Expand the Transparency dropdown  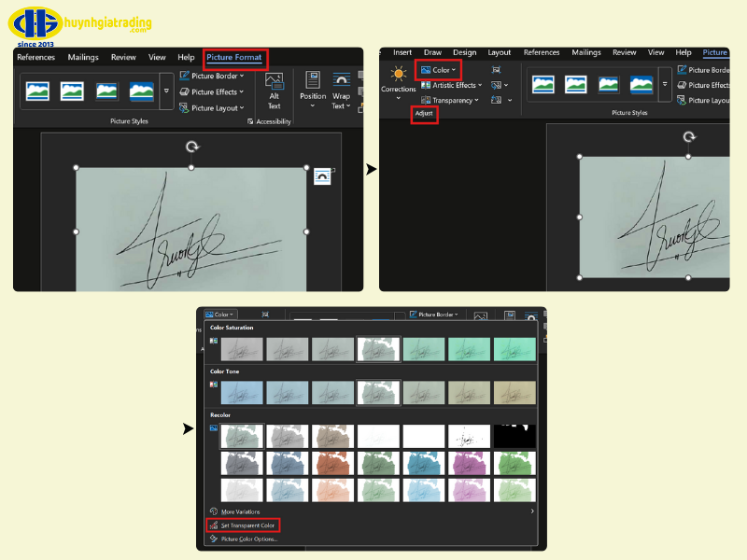coord(451,100)
